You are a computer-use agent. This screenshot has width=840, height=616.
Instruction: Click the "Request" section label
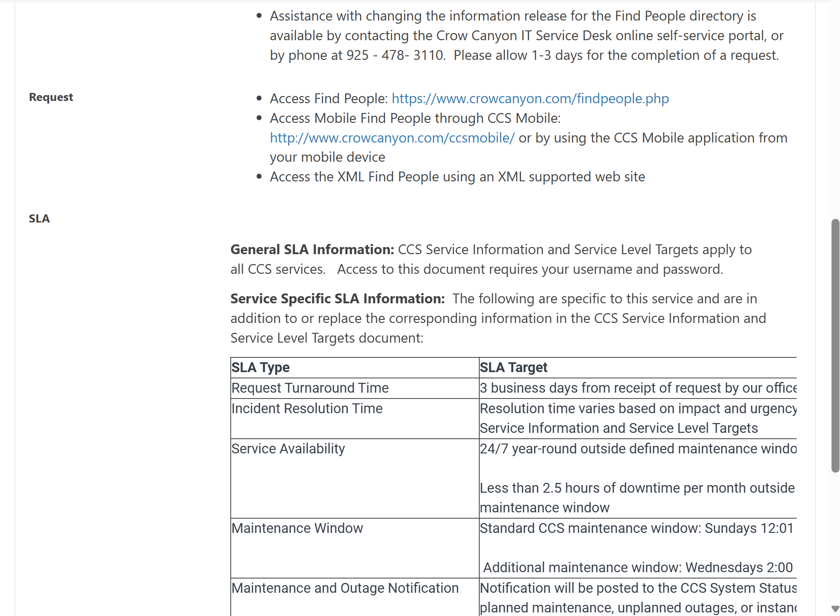[51, 97]
